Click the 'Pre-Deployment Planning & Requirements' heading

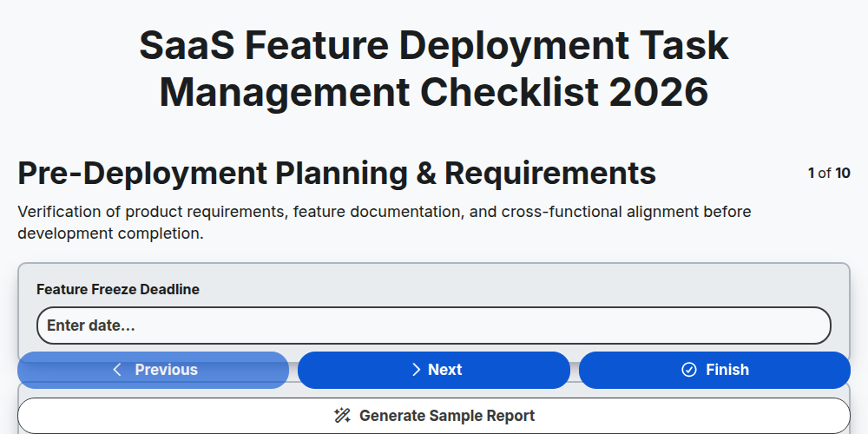[337, 174]
